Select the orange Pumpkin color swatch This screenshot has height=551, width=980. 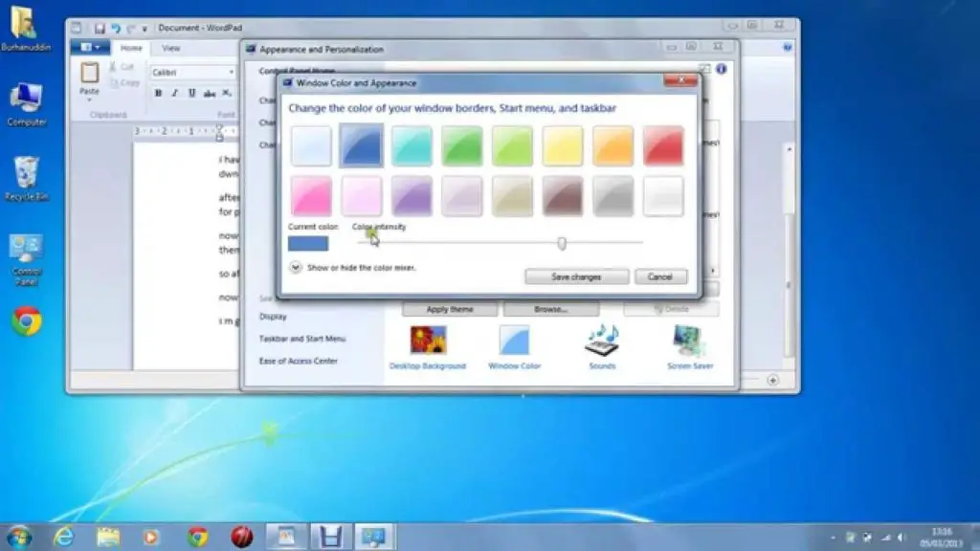612,145
